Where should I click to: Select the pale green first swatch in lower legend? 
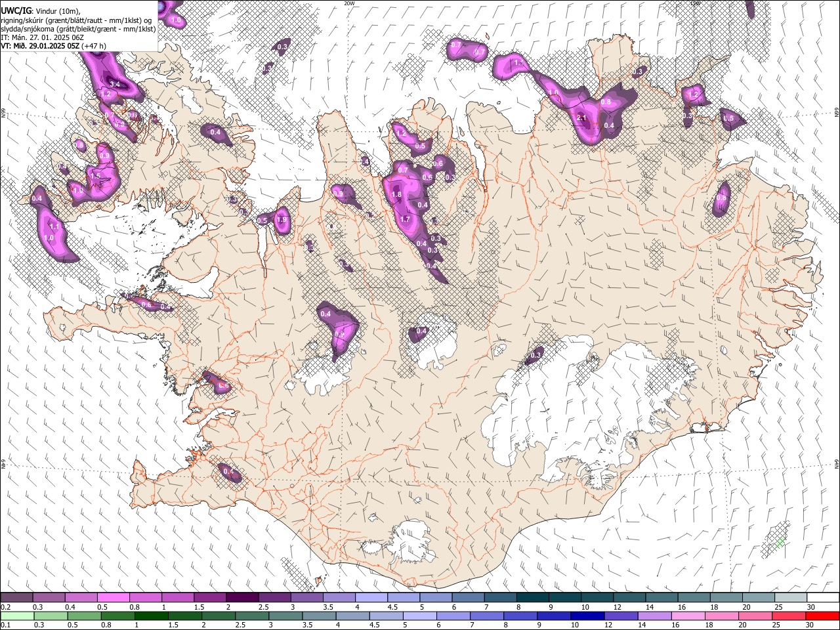coord(16,616)
